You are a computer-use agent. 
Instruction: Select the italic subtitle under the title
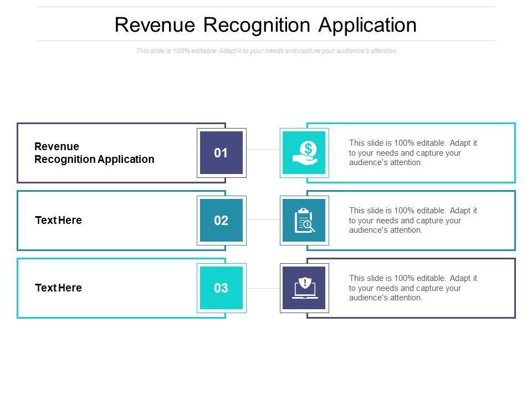[x=265, y=51]
